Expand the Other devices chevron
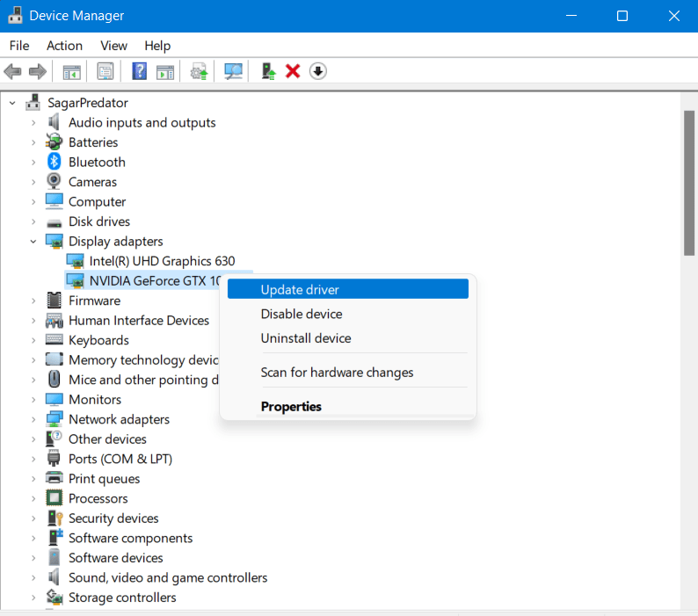 pyautogui.click(x=33, y=438)
